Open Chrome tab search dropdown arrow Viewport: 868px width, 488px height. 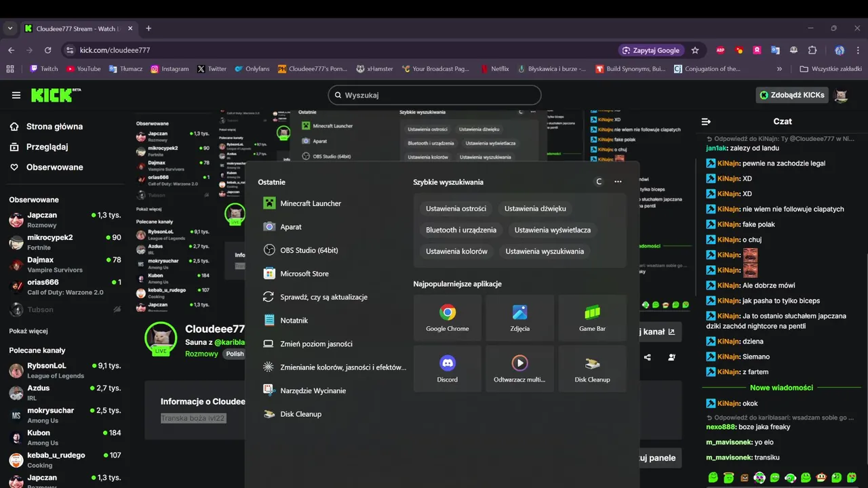point(9,28)
